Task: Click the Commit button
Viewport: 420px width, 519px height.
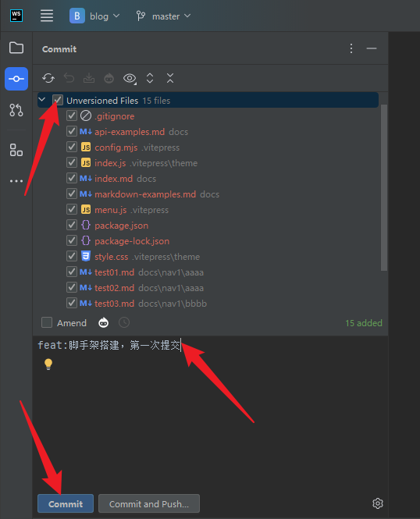Action: [66, 503]
